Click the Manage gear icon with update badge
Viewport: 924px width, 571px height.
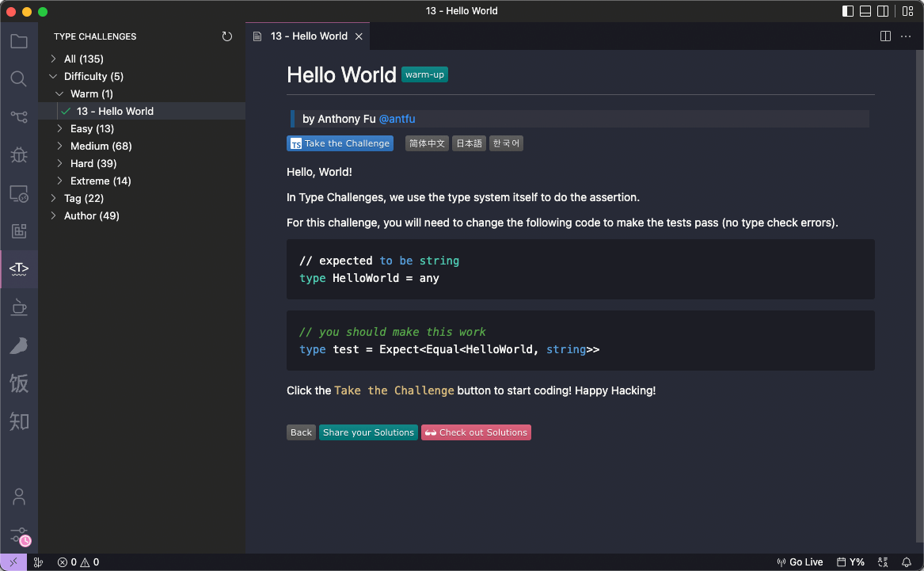18,535
